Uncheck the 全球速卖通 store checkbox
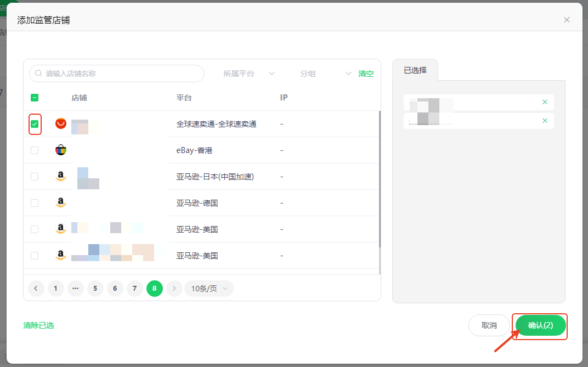This screenshot has height=367, width=588. [x=35, y=124]
